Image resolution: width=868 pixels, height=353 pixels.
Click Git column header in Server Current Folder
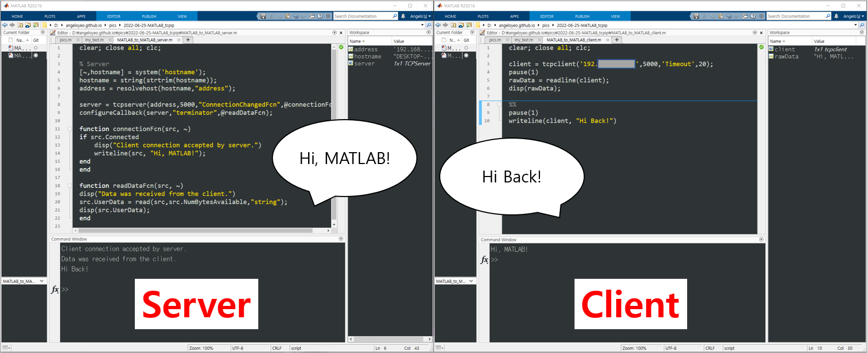click(x=36, y=40)
